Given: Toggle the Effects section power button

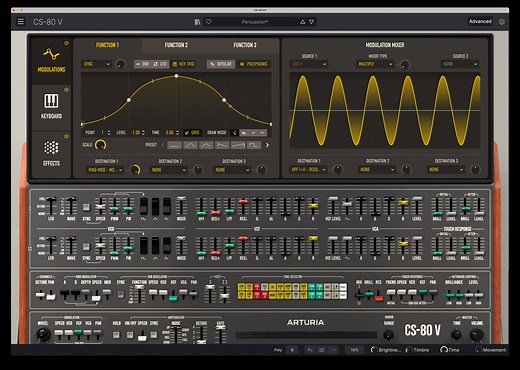Looking at the screenshot, I should [66, 136].
